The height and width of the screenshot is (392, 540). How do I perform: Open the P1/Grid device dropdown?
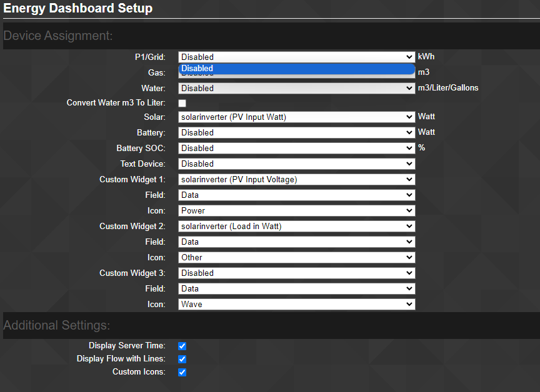pyautogui.click(x=296, y=57)
